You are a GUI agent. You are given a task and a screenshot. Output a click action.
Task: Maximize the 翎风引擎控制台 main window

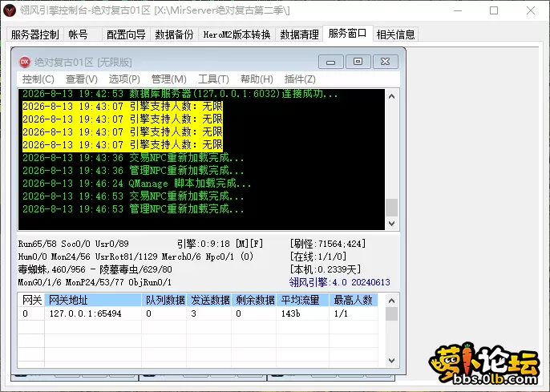(x=494, y=10)
